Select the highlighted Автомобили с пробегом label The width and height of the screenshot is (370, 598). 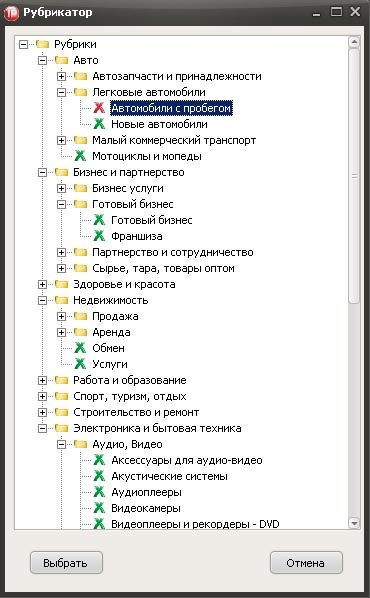pos(171,108)
